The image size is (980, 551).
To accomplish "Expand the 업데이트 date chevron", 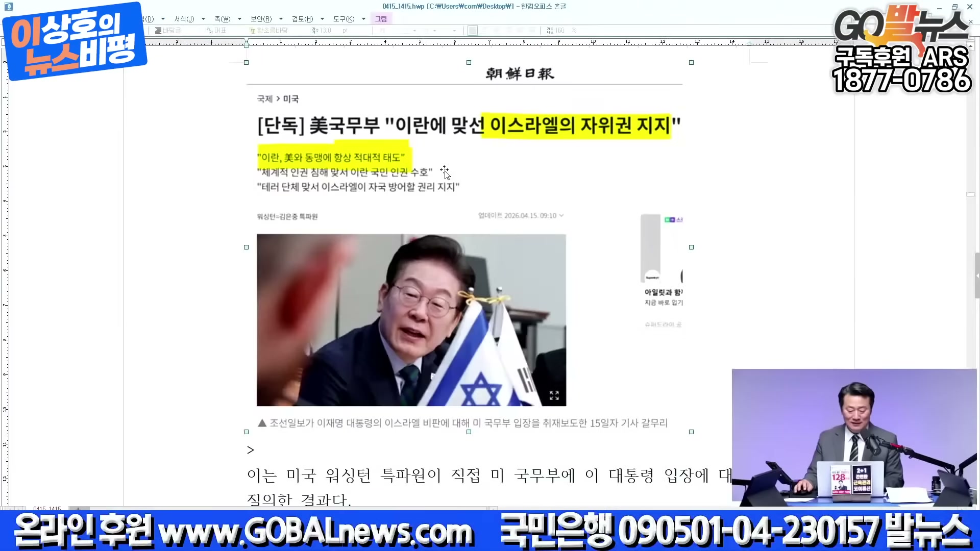I will (561, 216).
